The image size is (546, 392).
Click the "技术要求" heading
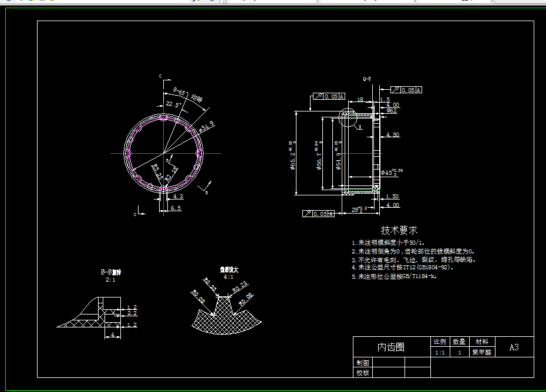tap(399, 231)
